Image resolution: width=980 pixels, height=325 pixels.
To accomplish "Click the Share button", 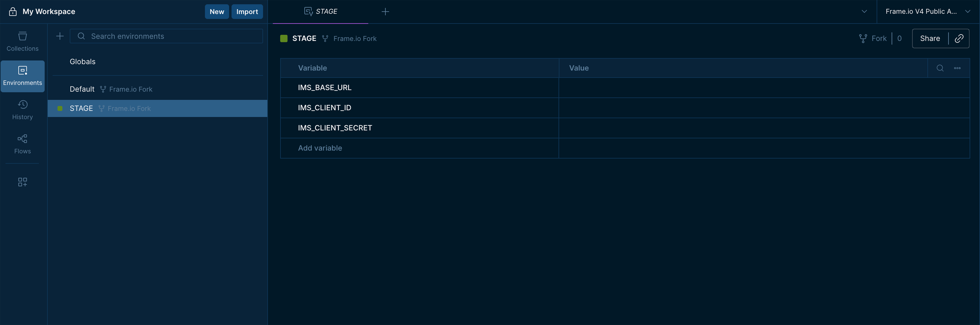I will pos(930,38).
